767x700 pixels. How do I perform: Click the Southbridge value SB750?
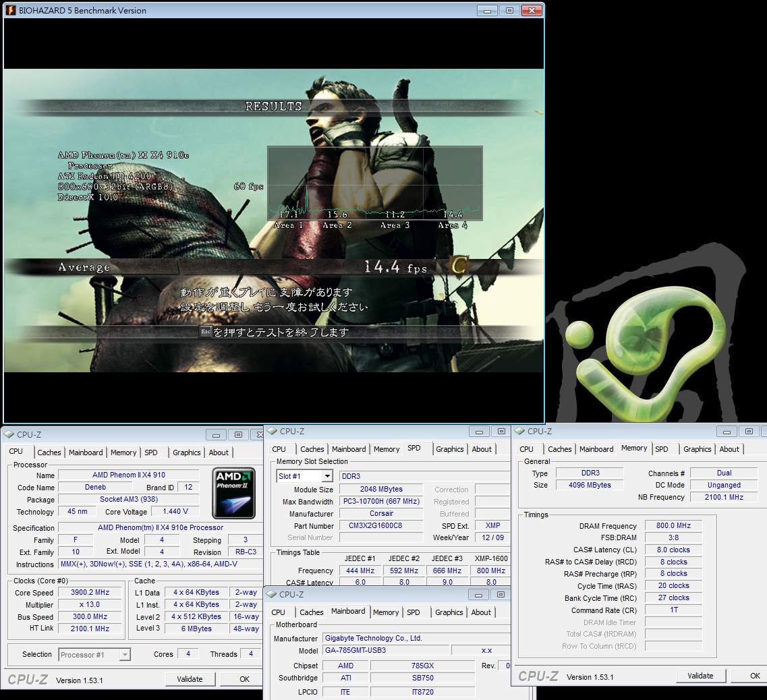point(423,678)
